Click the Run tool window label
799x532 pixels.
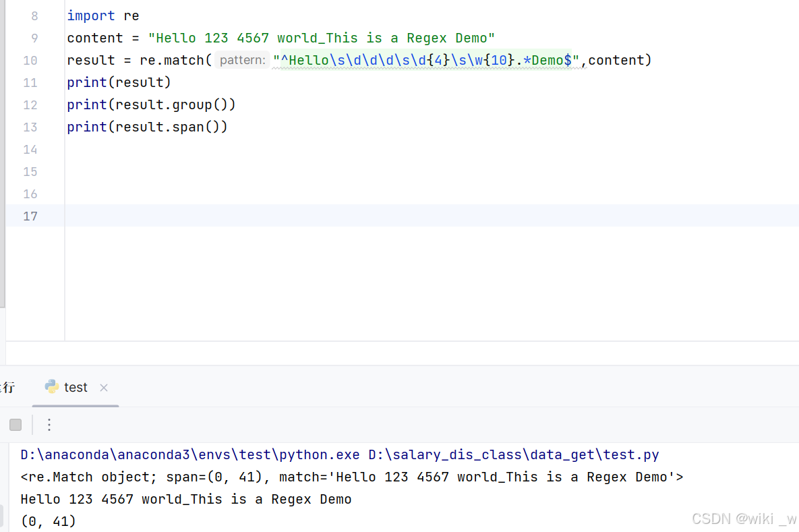pos(7,387)
